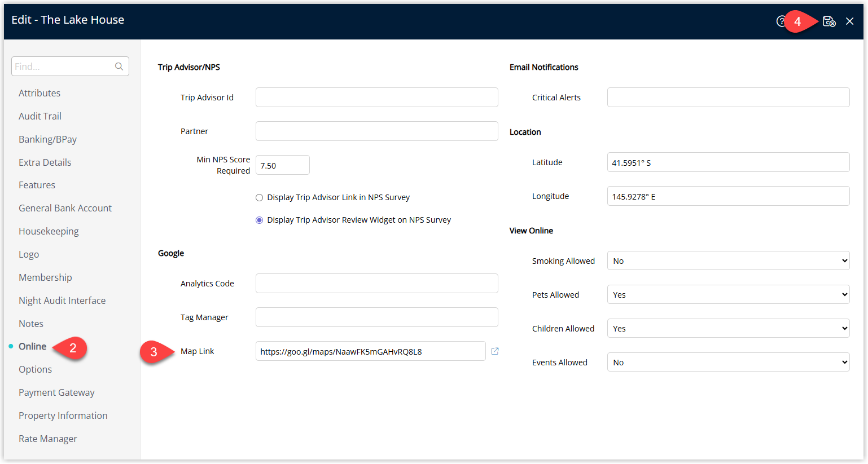
Task: Open General Bank Account section
Action: [65, 208]
